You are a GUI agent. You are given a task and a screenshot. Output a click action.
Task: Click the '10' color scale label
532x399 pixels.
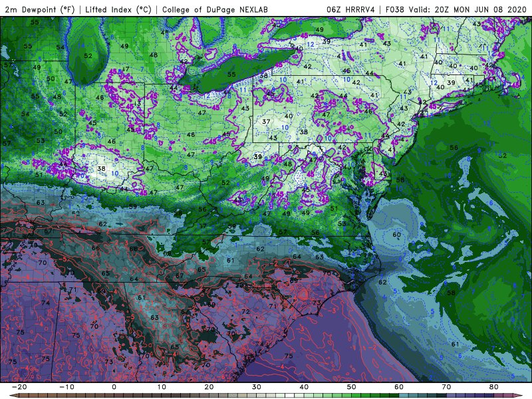click(x=162, y=387)
